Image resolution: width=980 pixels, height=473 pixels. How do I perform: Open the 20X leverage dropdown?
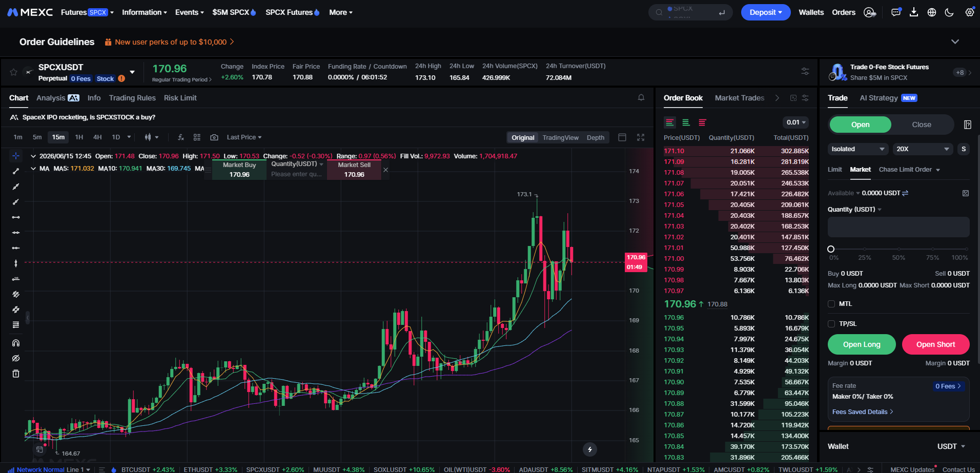(923, 149)
